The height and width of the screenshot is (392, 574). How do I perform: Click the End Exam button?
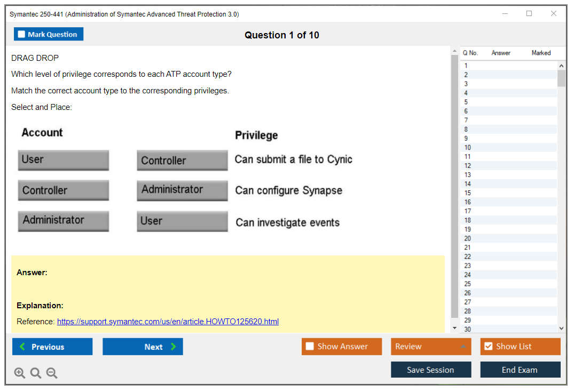coord(520,370)
